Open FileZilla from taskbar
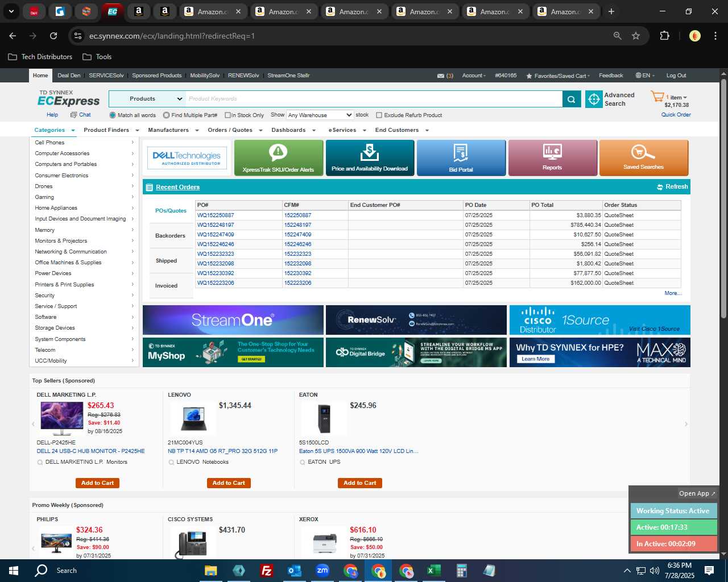 [266, 571]
